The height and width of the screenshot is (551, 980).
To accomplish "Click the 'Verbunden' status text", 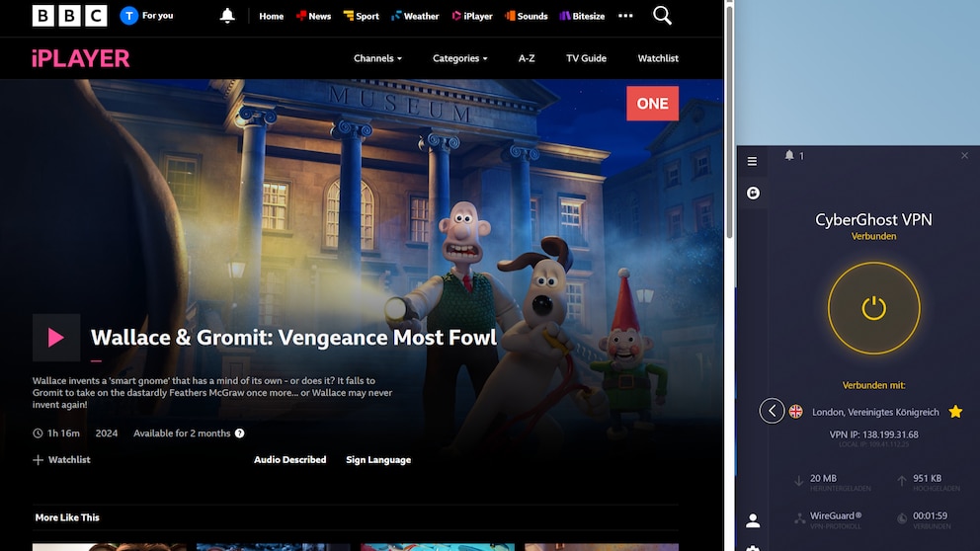I will pyautogui.click(x=873, y=237).
